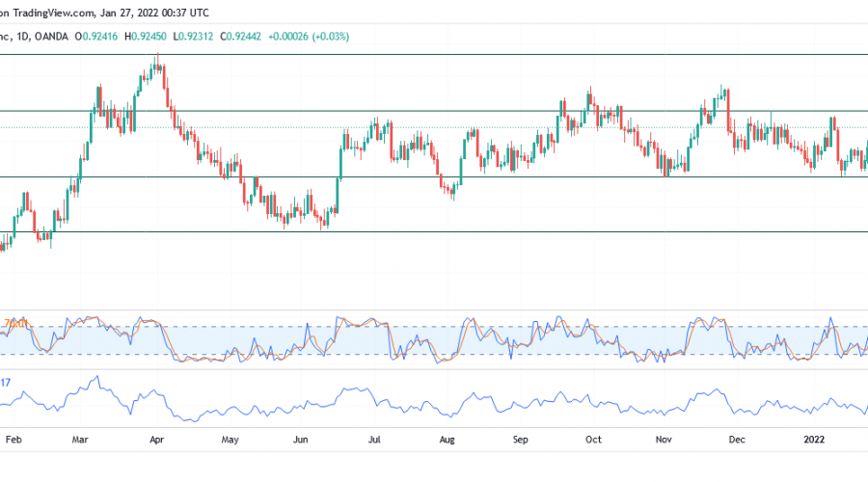Click the low value L0.92312
The width and height of the screenshot is (868, 482).
[193, 37]
